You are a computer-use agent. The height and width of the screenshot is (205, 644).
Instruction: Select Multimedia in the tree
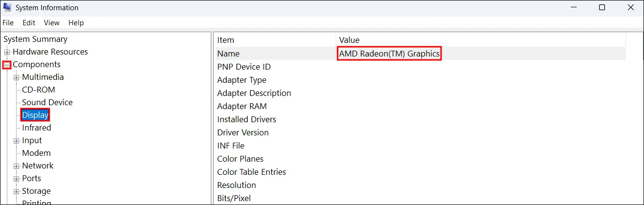point(43,77)
